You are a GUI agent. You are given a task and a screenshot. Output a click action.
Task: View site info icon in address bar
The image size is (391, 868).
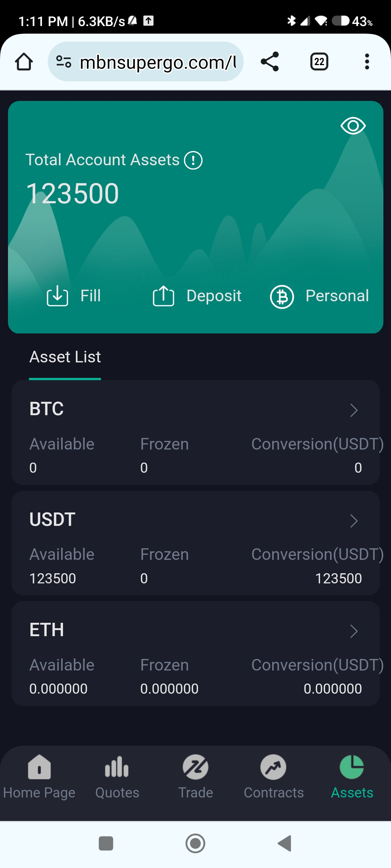coord(64,61)
